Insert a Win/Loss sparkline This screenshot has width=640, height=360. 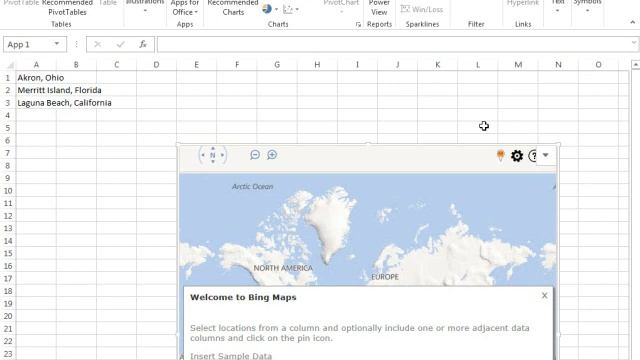click(422, 9)
